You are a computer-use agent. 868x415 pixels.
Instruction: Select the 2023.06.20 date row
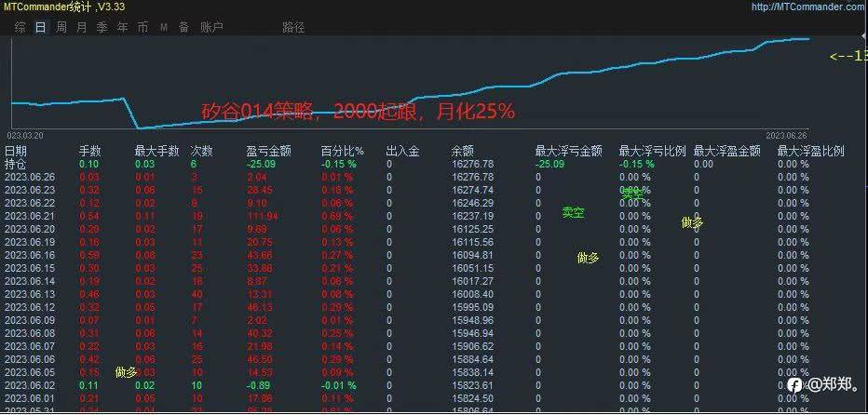tap(31, 229)
